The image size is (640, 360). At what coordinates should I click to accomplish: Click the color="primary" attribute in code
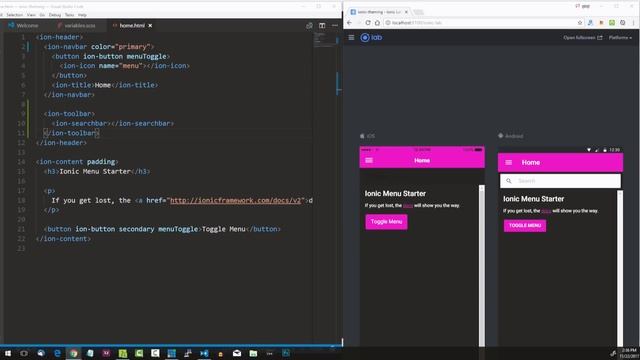point(120,47)
